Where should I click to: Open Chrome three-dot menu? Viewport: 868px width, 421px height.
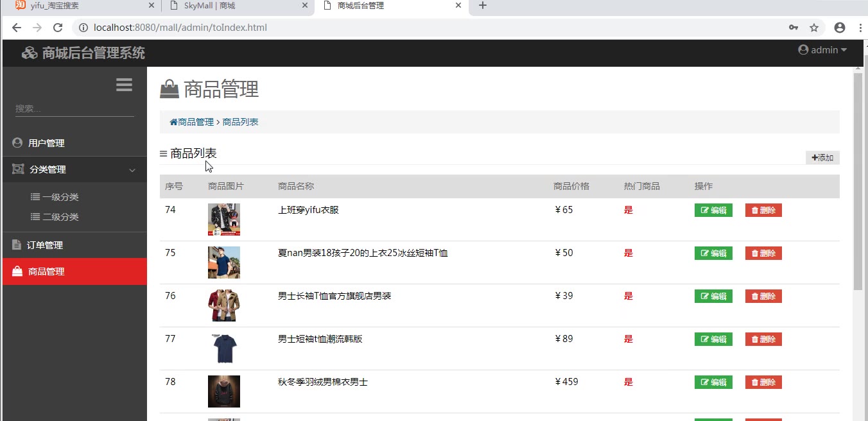point(860,28)
